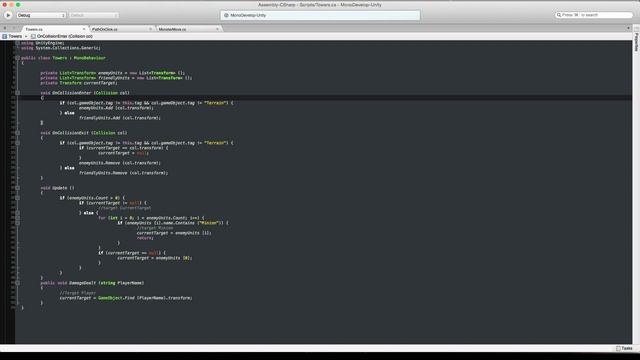Collapse the for loop fold marker
This screenshot has width=640, height=360.
17,218
